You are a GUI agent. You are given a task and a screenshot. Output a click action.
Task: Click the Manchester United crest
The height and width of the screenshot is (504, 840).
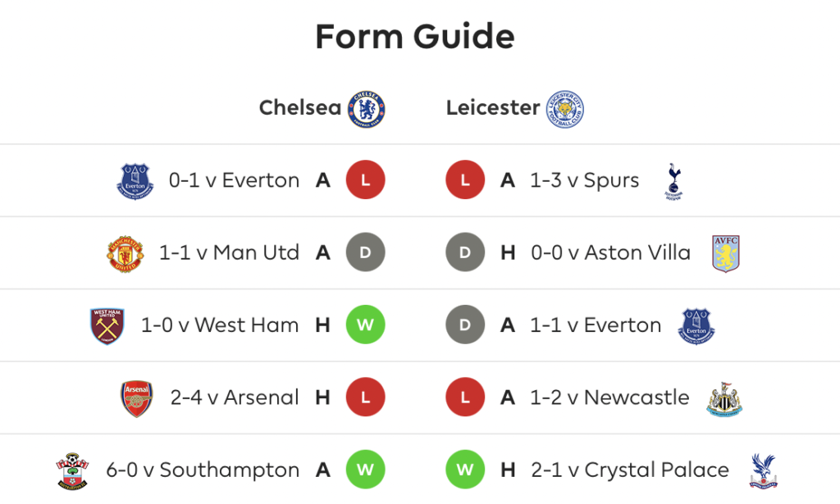click(x=125, y=254)
